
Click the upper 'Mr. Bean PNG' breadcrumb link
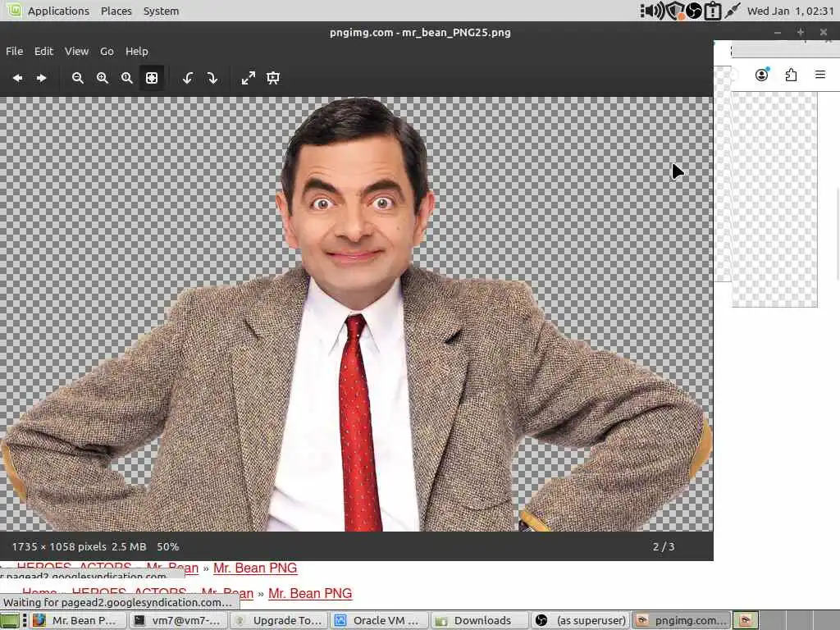click(x=255, y=568)
